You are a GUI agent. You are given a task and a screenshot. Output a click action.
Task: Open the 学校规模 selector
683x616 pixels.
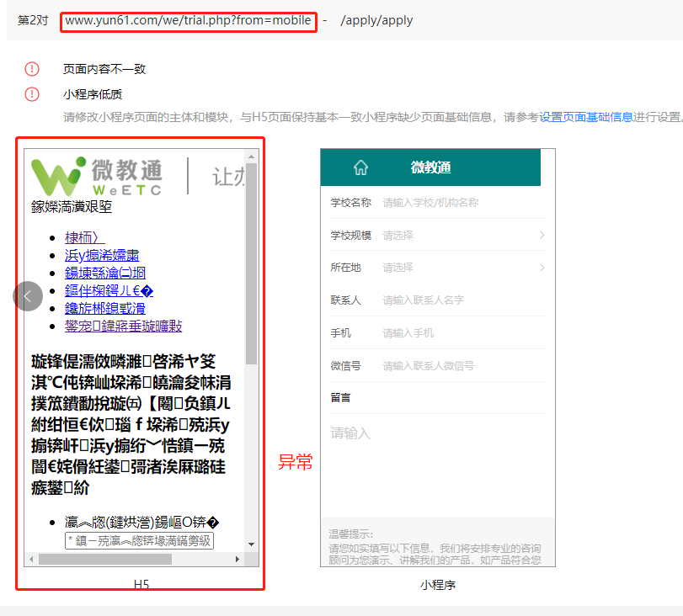tap(437, 235)
